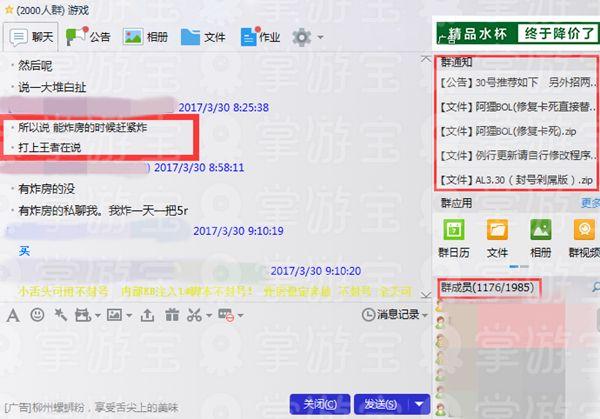Switch to the 聊天 chat tab
Viewport: 600px width, 419px height.
31,37
